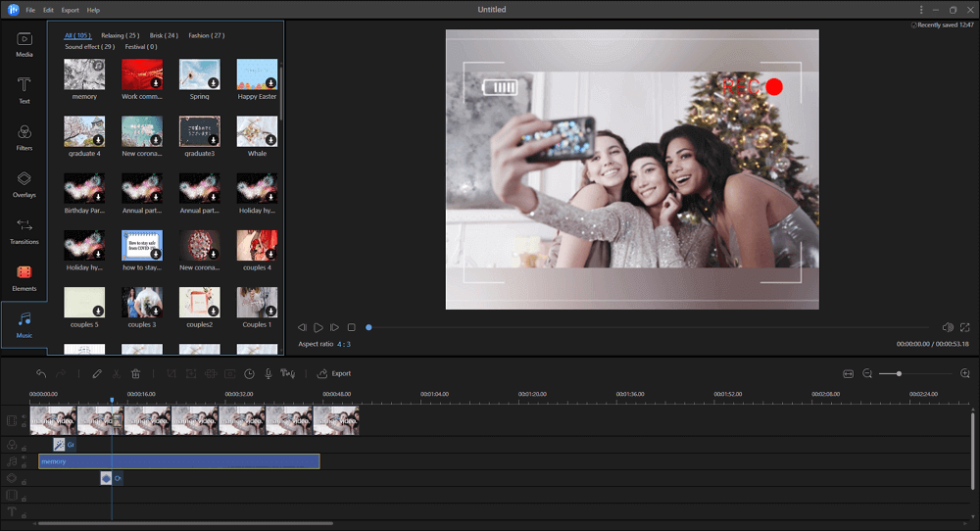Open the Elements panel
This screenshot has width=980, height=531.
coord(24,277)
